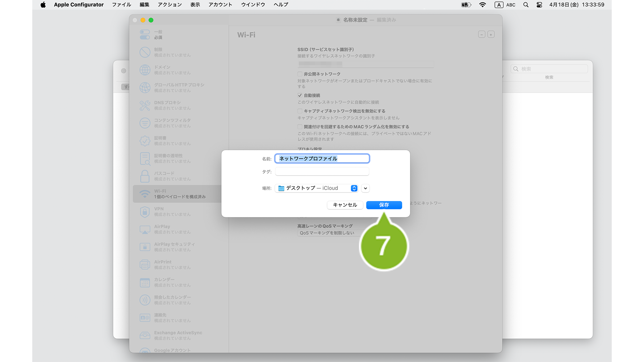Select the 名前 text field with ネットワークプロファイル
The image size is (644, 362).
pos(322,159)
